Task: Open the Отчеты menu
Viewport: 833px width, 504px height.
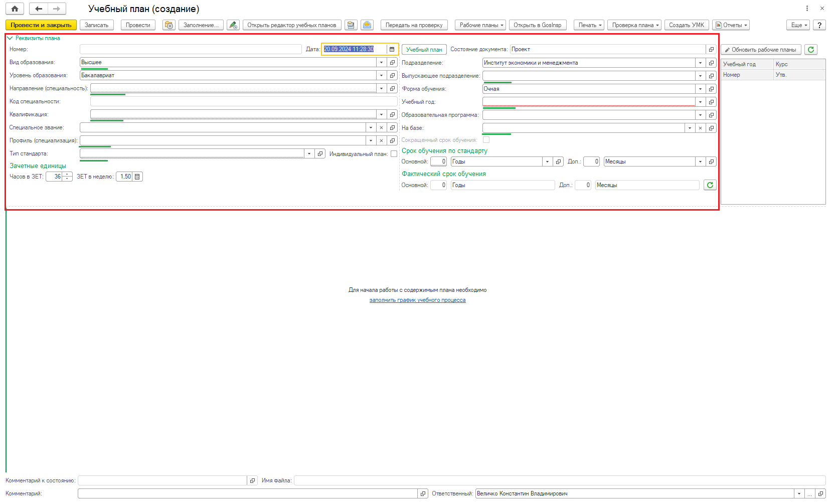Action: [731, 25]
